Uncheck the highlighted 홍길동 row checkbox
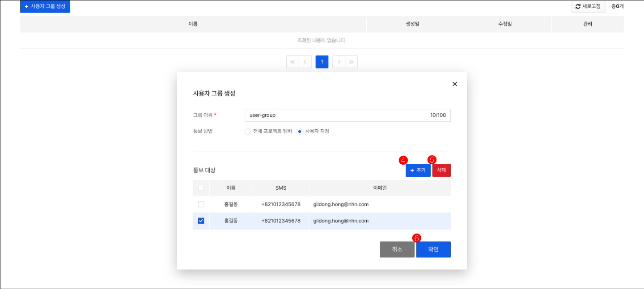 201,221
